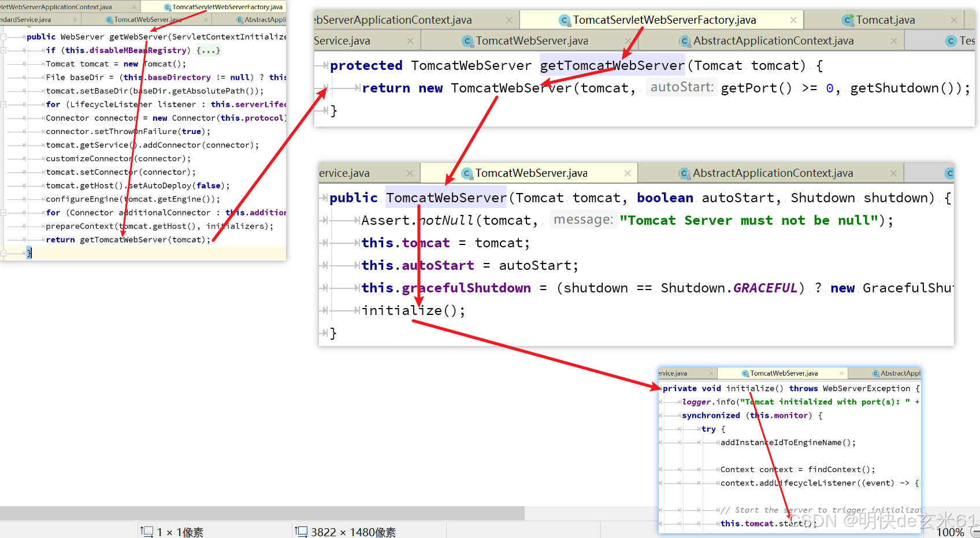Viewport: 980px width, 538px height.
Task: Click the autoStart: parameter hint
Action: pyautogui.click(x=682, y=87)
